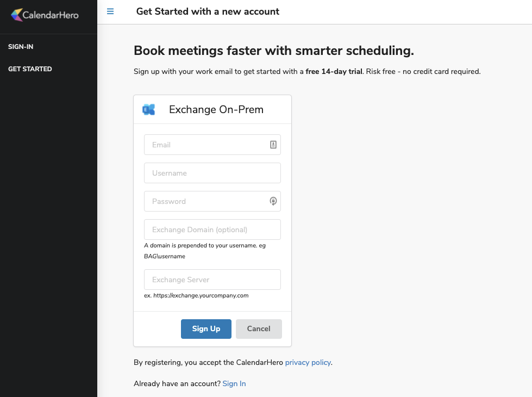This screenshot has width=532, height=397.
Task: Click the CalendarHero logo
Action: click(45, 15)
